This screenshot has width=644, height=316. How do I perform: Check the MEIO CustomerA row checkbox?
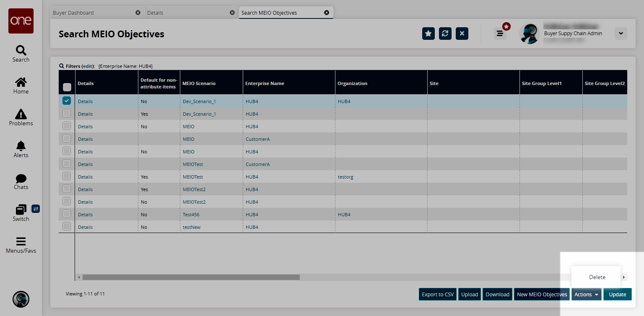[x=67, y=139]
